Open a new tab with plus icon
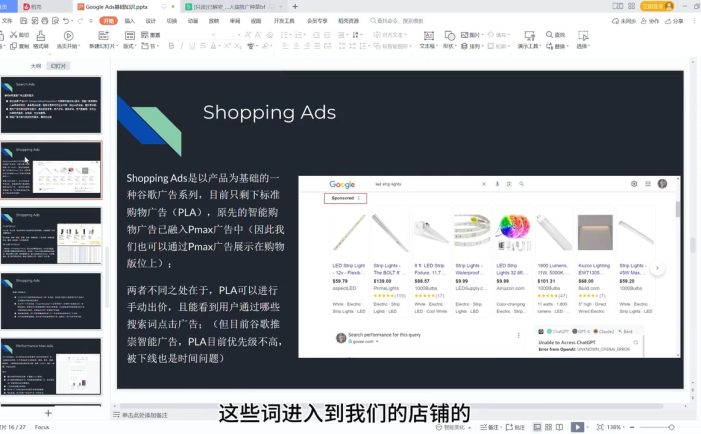 (x=295, y=7)
